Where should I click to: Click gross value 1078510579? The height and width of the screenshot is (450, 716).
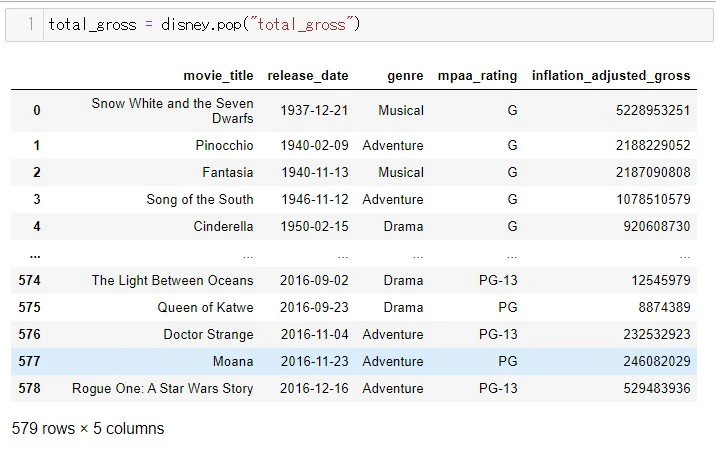(653, 199)
